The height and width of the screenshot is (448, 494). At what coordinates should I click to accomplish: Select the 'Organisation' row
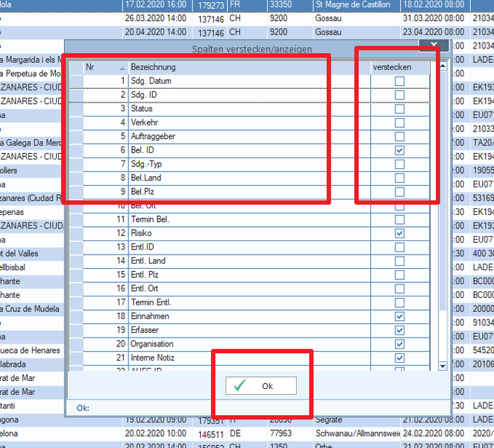(249, 344)
